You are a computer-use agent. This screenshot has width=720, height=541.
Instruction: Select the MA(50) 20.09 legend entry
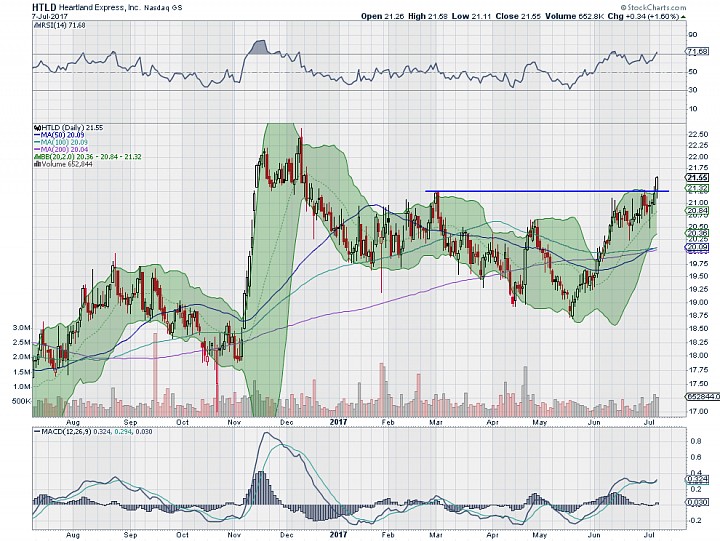coord(62,135)
